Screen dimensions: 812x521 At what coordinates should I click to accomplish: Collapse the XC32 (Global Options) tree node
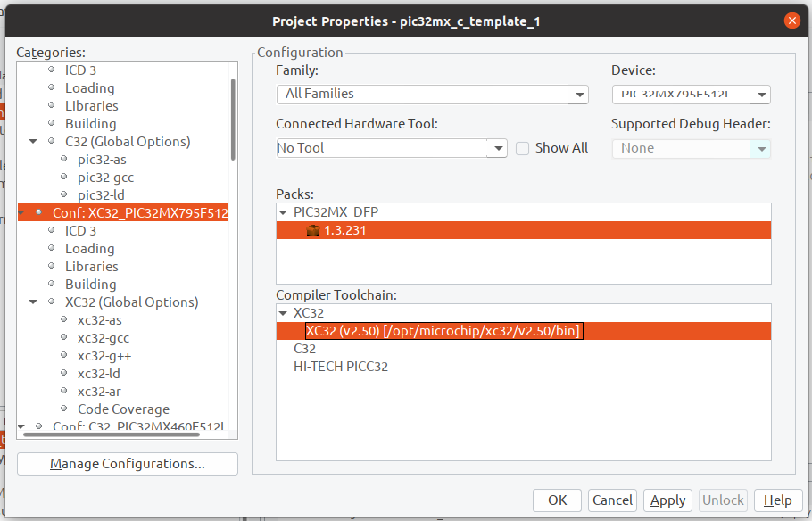pyautogui.click(x=33, y=302)
